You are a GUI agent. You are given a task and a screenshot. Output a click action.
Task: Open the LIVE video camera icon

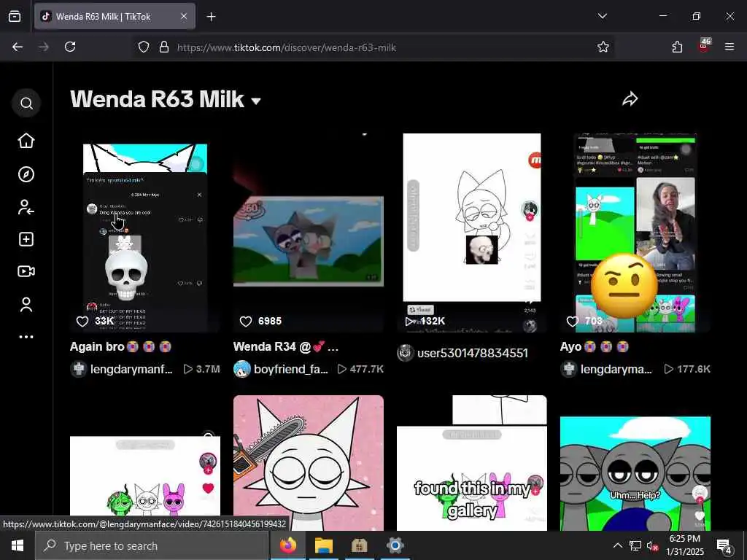click(26, 271)
